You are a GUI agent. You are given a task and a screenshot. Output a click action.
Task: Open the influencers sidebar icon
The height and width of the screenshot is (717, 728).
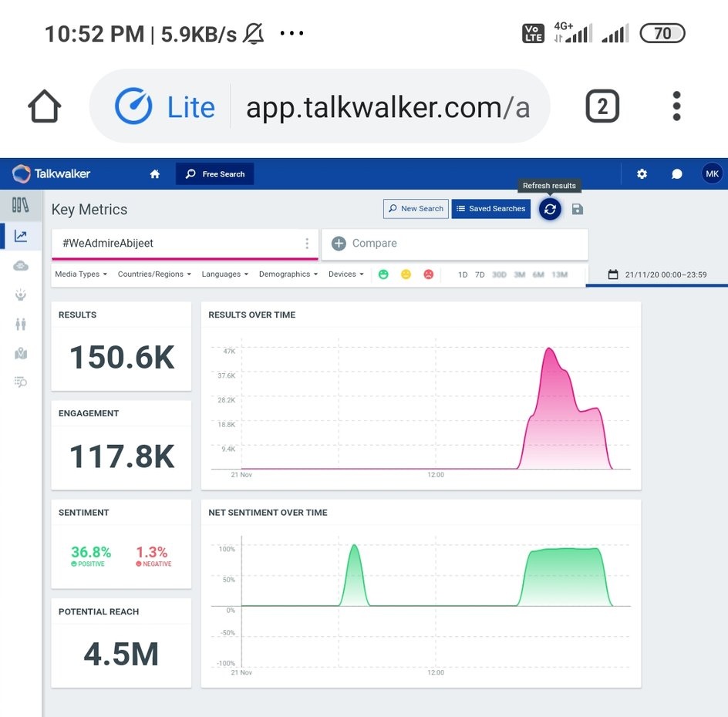coord(20,295)
